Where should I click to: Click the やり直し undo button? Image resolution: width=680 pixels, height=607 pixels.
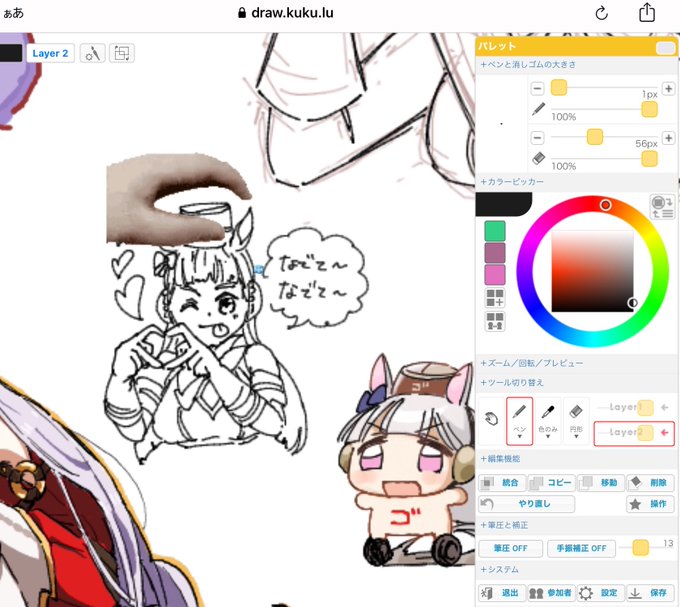(526, 504)
